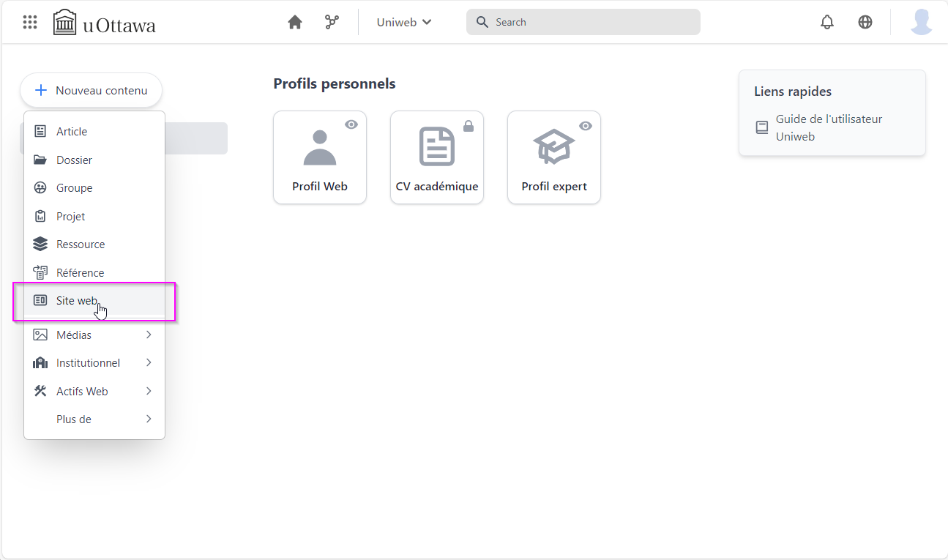Click the Médias image icon

tap(40, 335)
